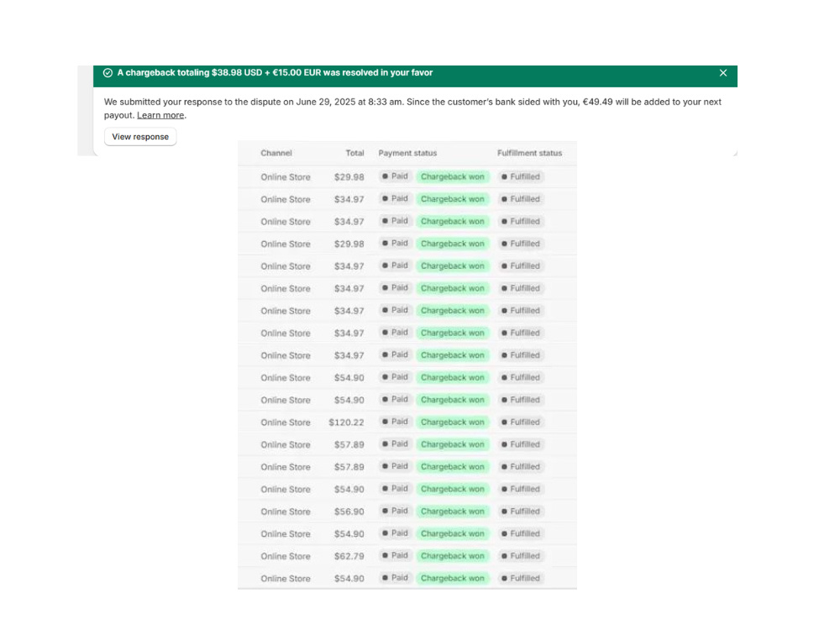This screenshot has width=840, height=630.
Task: Click Online Store cell in $62.79 row
Action: (286, 557)
